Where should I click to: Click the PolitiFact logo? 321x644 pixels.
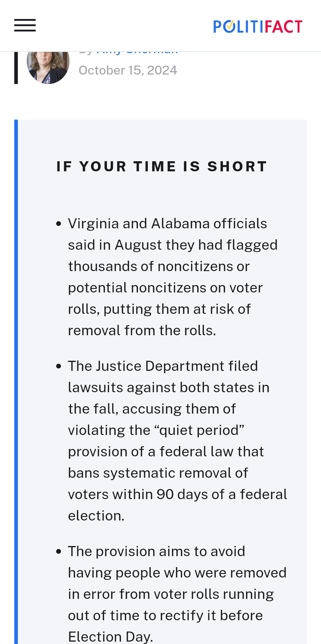pyautogui.click(x=257, y=26)
